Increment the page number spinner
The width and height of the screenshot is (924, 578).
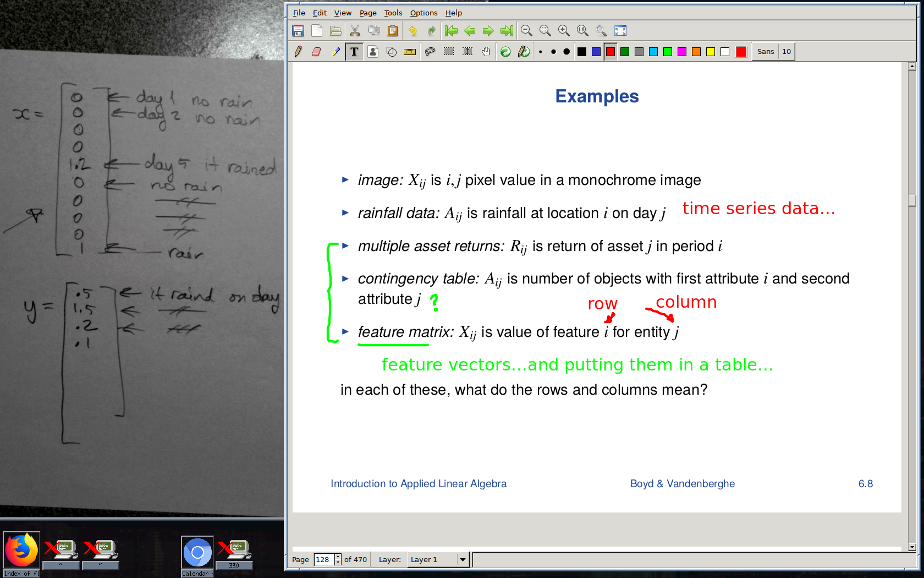click(338, 557)
